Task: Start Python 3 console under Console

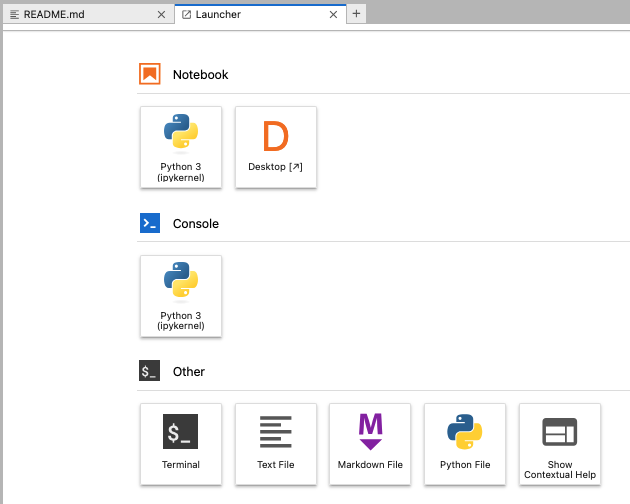Action: click(181, 295)
